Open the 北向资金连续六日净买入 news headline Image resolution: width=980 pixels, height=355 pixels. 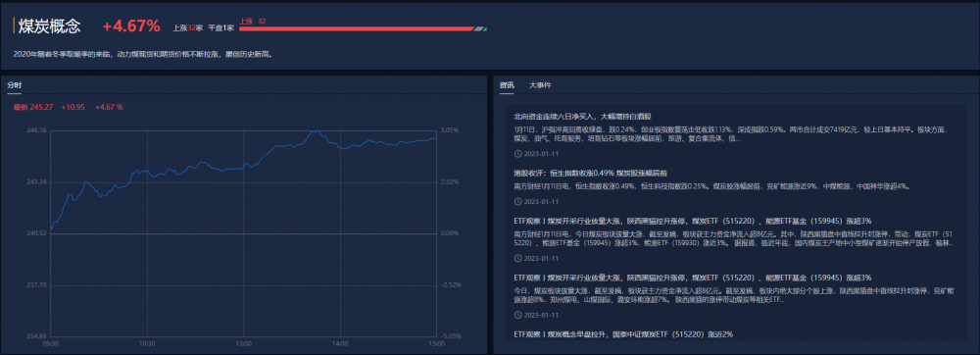coord(582,117)
